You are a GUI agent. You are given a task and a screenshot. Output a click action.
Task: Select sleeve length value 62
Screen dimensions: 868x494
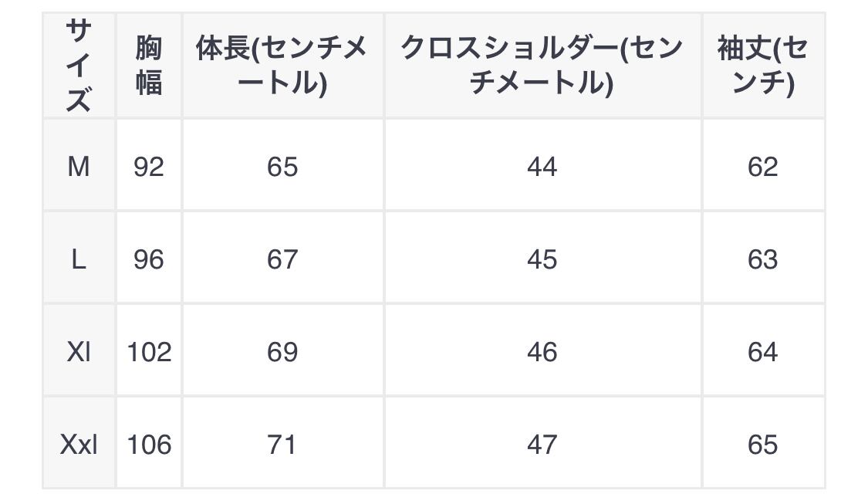(762, 166)
